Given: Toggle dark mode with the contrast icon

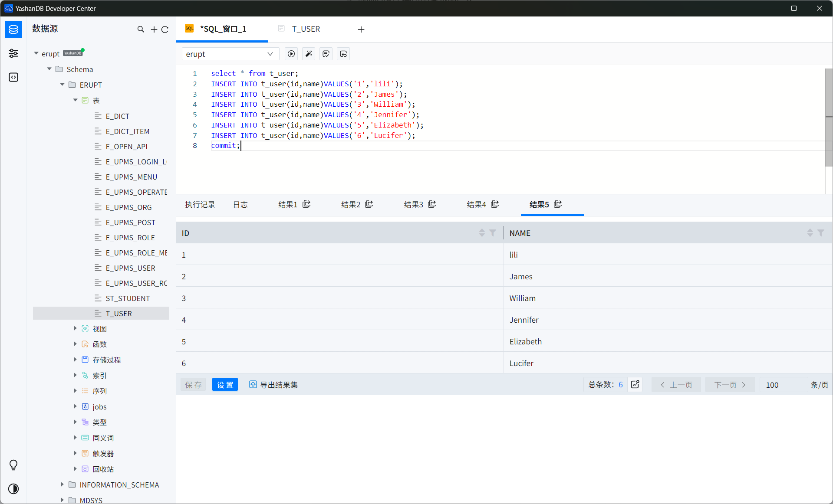Looking at the screenshot, I should point(13,489).
